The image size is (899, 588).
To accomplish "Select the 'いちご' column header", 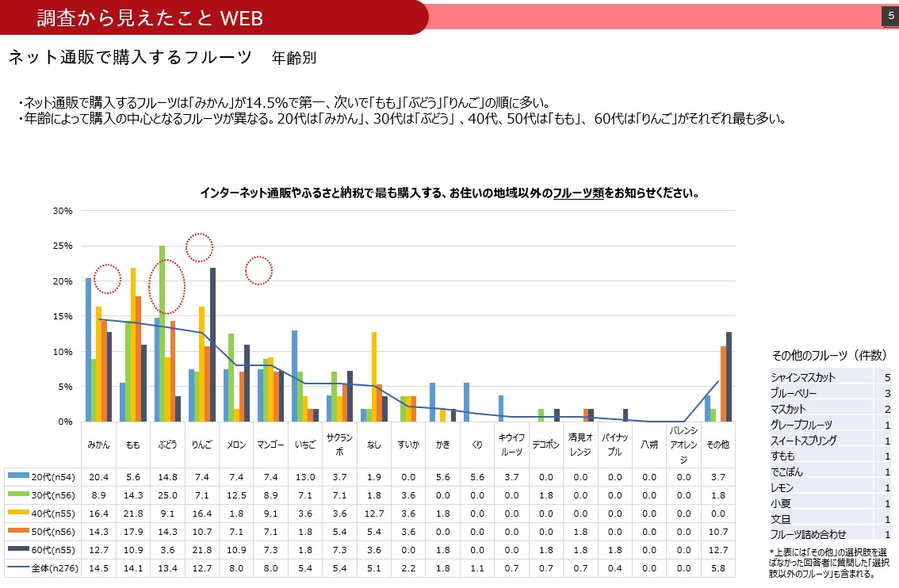I will tap(305, 445).
